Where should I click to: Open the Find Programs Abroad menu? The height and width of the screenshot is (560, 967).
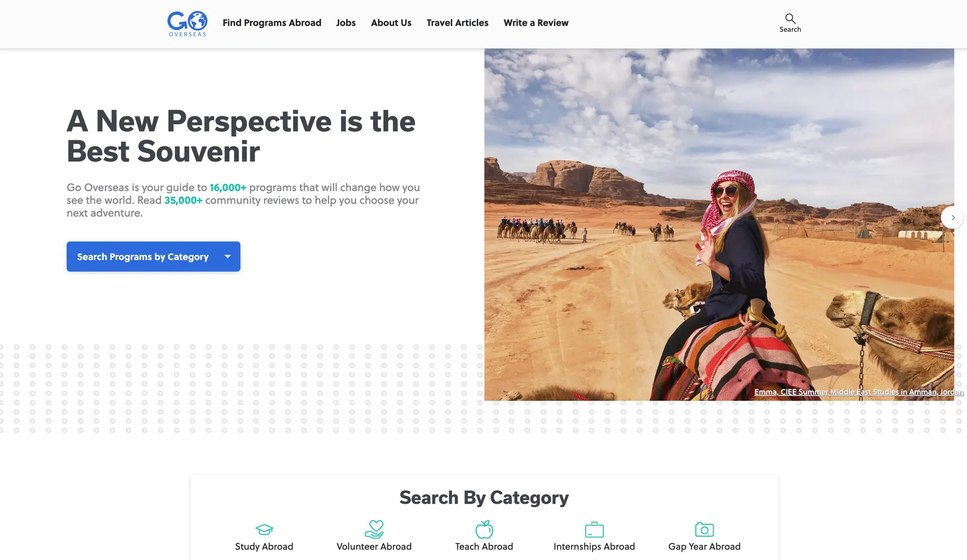point(272,23)
